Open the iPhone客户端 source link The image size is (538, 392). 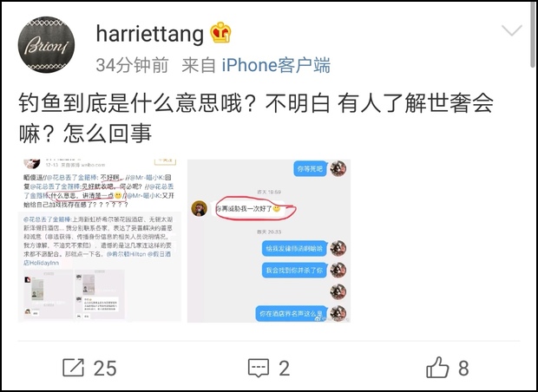coord(276,65)
